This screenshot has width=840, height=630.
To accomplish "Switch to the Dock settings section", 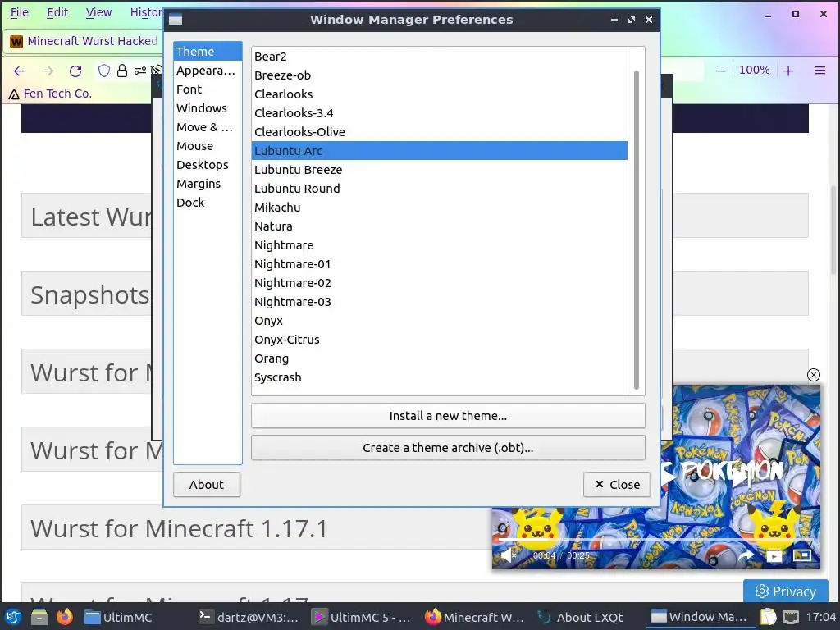I will pos(208,203).
